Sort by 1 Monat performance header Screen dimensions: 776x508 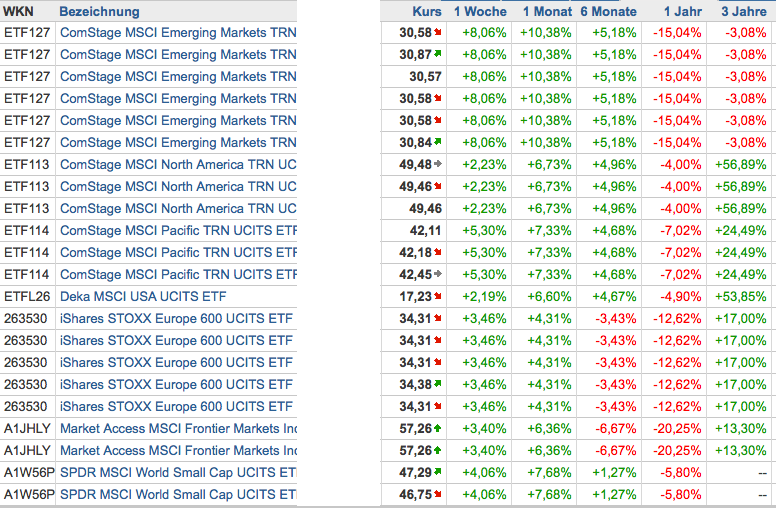point(547,11)
